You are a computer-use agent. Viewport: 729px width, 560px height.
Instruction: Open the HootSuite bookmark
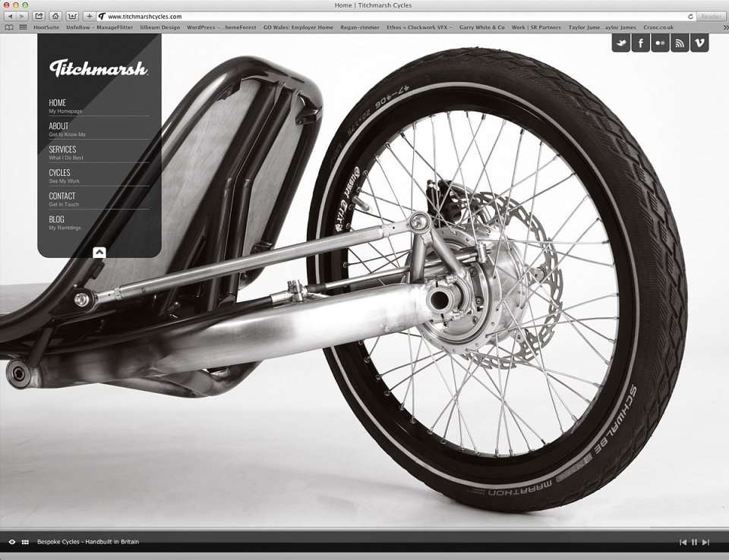click(46, 27)
